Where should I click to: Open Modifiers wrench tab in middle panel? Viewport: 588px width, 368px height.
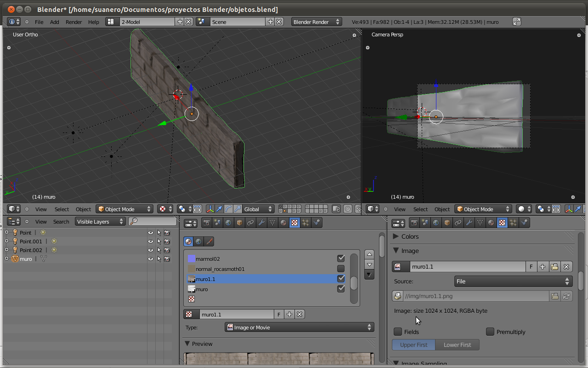[x=261, y=223]
